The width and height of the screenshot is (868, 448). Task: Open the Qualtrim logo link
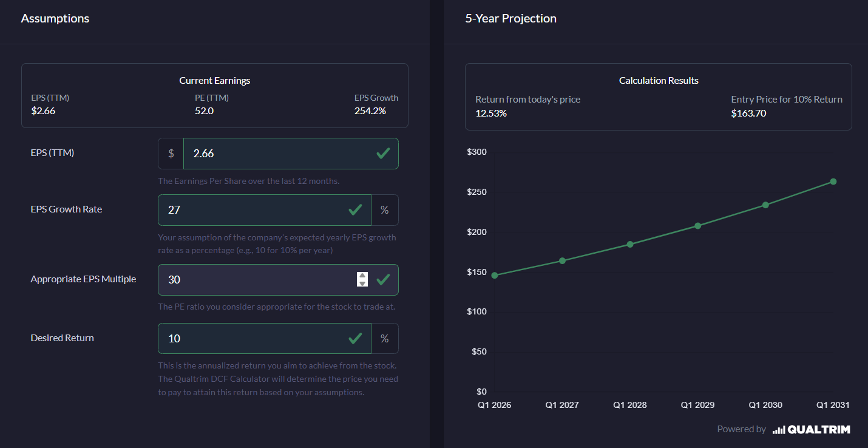(812, 429)
